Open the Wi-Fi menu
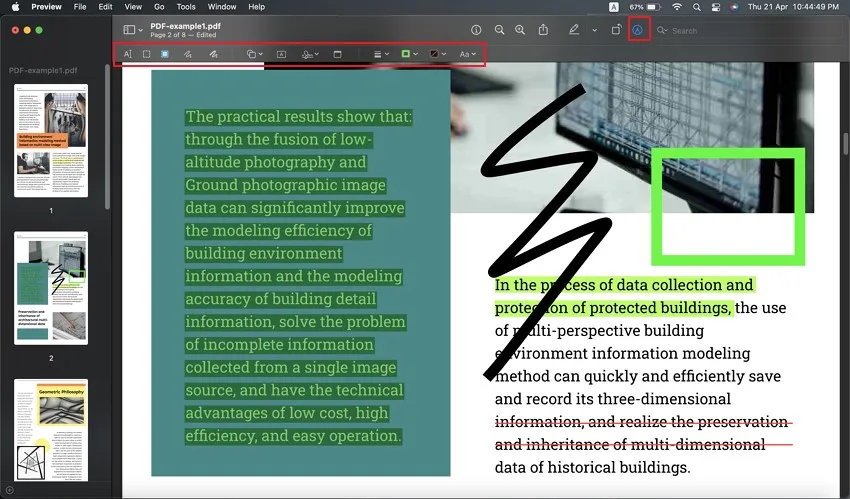This screenshot has width=850, height=499. (677, 7)
